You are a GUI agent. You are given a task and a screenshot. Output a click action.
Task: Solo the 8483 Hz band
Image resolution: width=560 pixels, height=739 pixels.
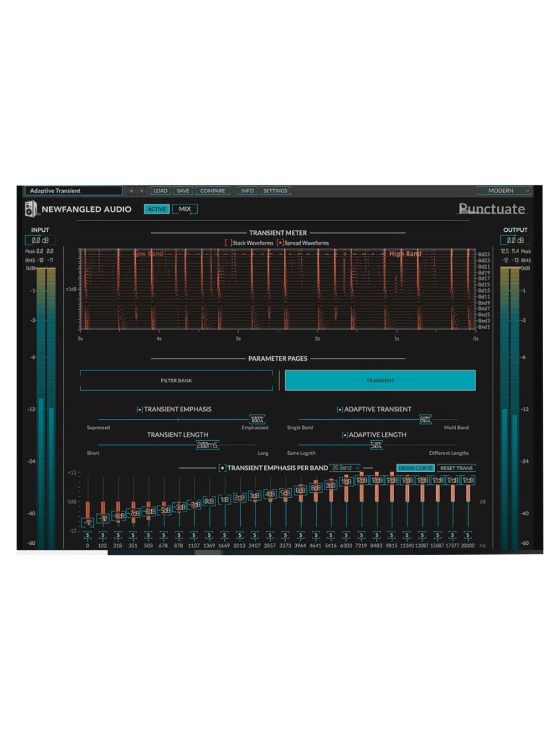coord(376,535)
